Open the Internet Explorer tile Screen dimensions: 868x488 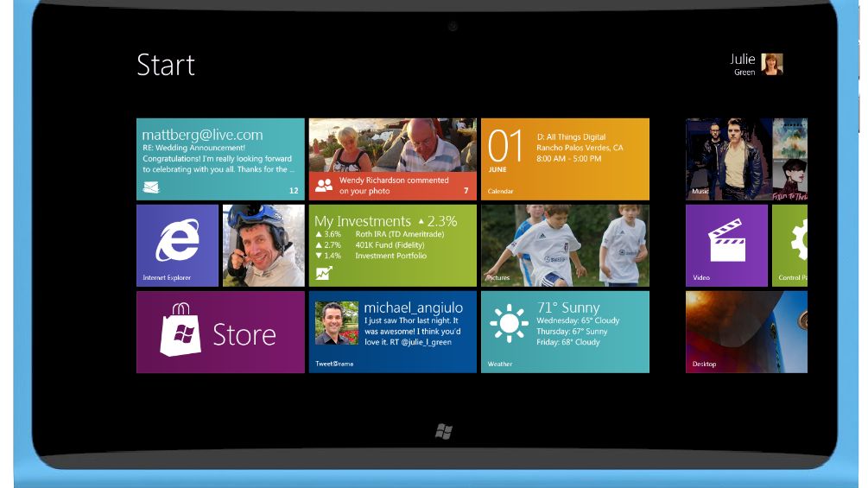pyautogui.click(x=177, y=245)
